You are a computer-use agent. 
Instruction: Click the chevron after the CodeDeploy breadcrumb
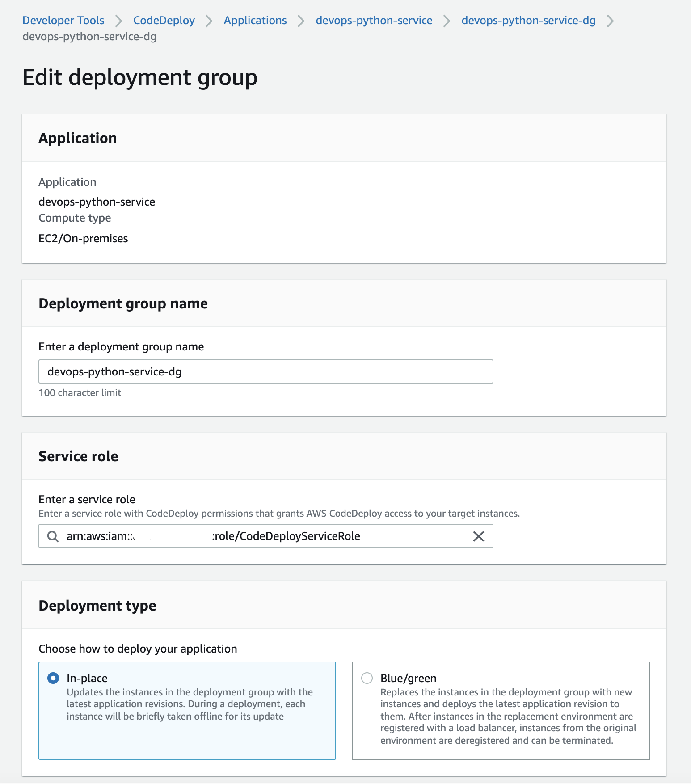[209, 21]
